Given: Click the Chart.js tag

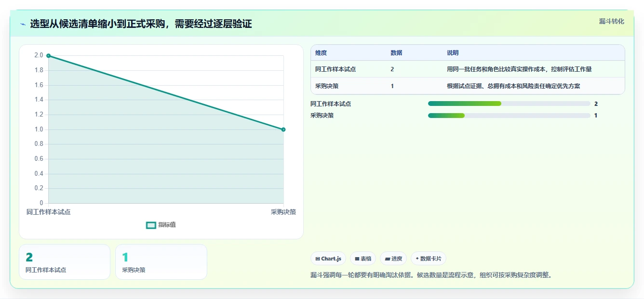Looking at the screenshot, I should [x=328, y=259].
